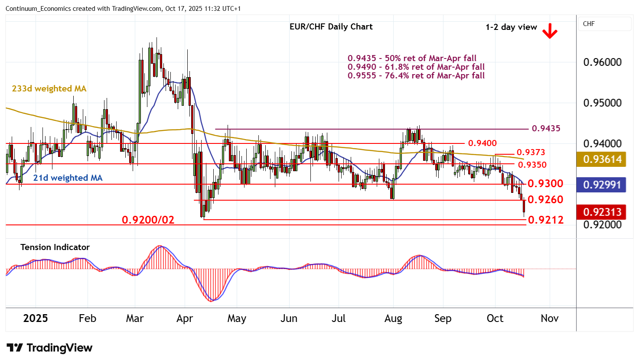This screenshot has height=364, width=639.
Task: Click the gold 0.93614 price tag
Action: (602, 159)
